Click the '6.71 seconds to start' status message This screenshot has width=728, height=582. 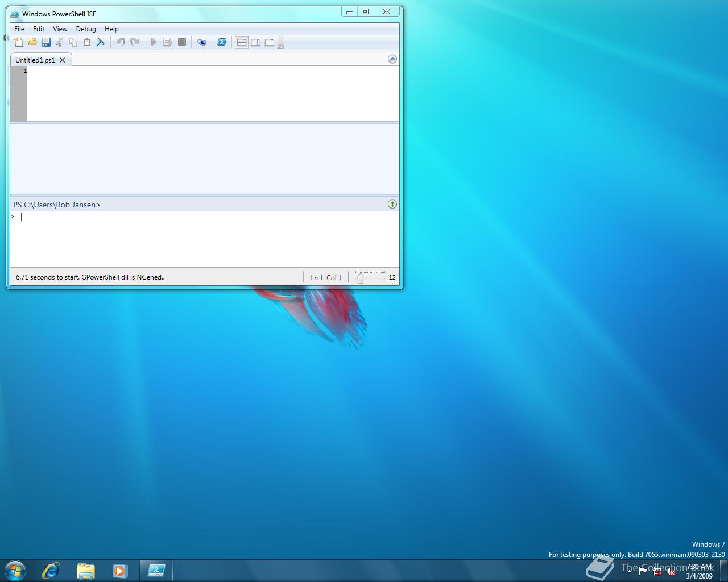point(90,277)
